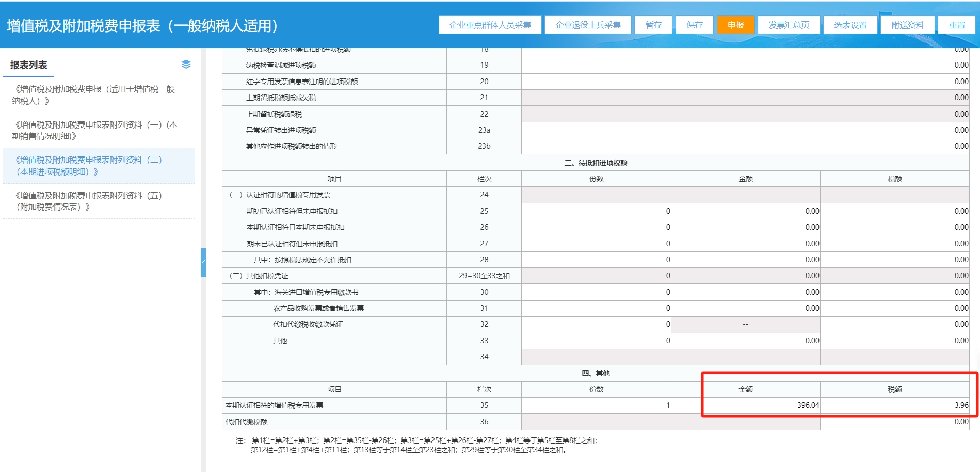
Task: Open 附列资料（五）附加税费情况表 form
Action: click(x=89, y=201)
